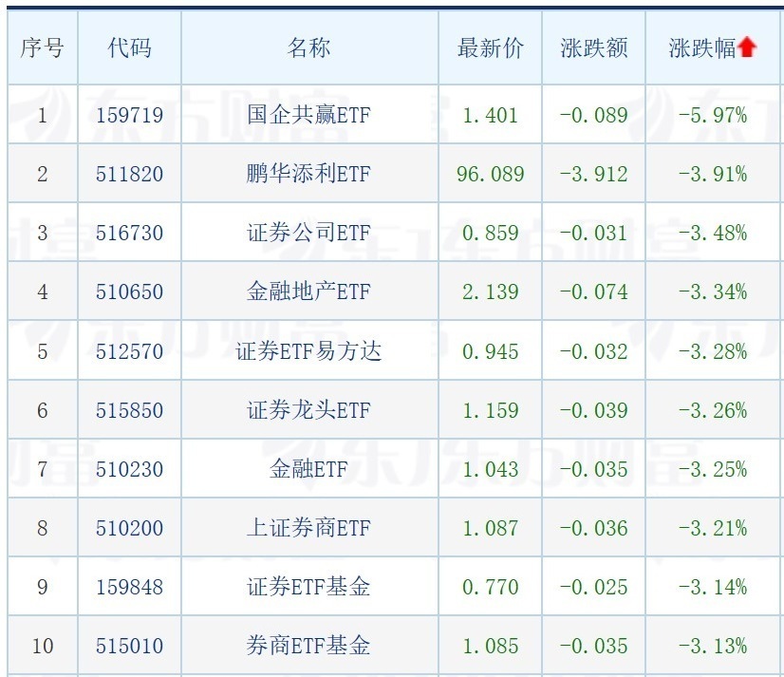Open the 券商ETF基金 link
The height and width of the screenshot is (677, 784).
tap(308, 647)
